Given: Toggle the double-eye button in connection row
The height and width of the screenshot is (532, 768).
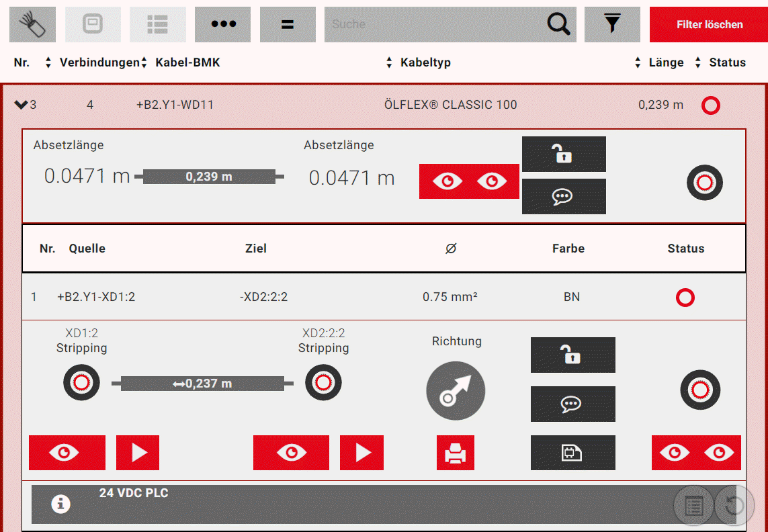Looking at the screenshot, I should 696,453.
